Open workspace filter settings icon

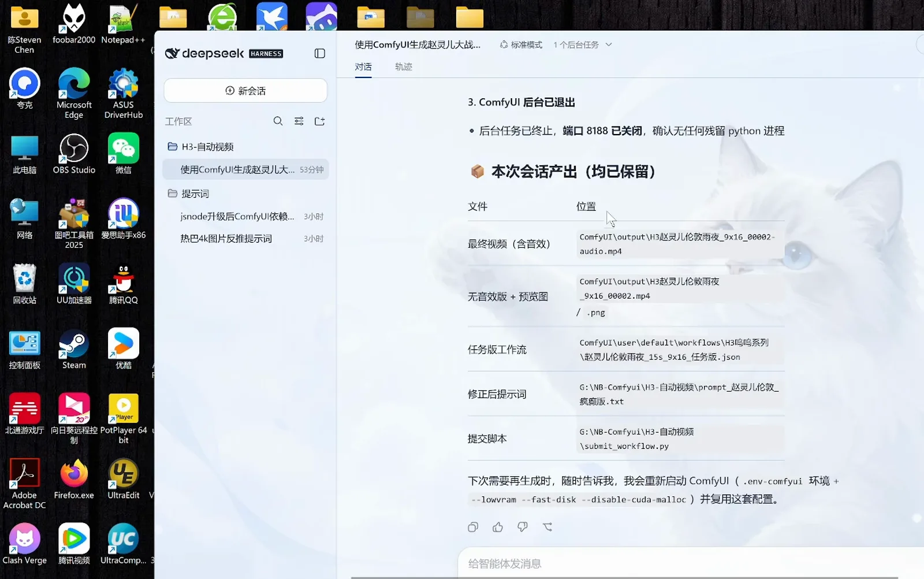[x=299, y=121]
